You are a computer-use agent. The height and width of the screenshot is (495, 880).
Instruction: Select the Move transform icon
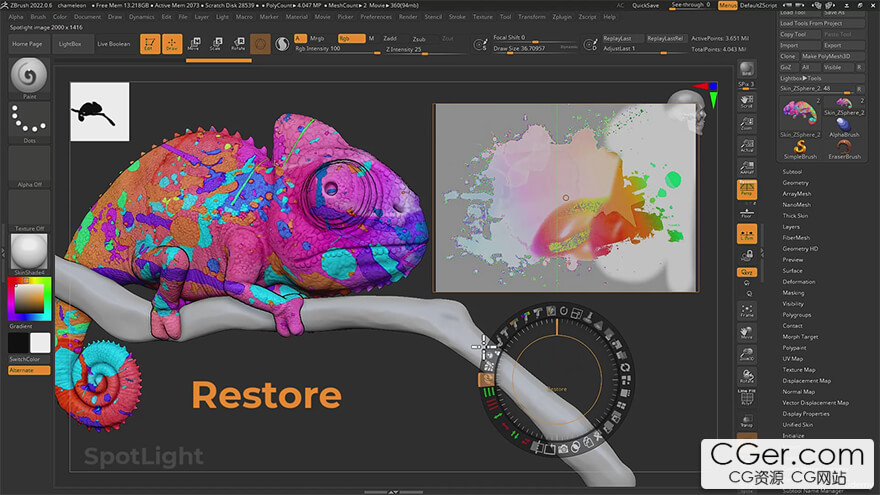point(194,44)
